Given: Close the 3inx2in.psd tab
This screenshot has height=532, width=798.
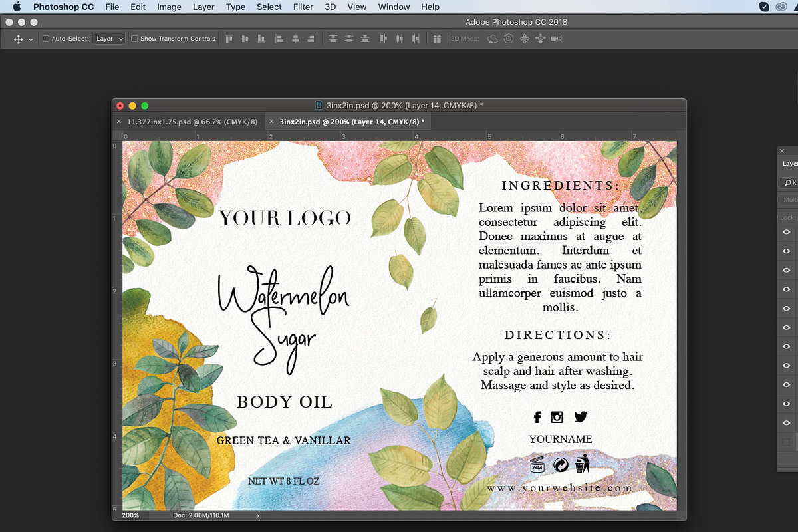Looking at the screenshot, I should coord(271,122).
